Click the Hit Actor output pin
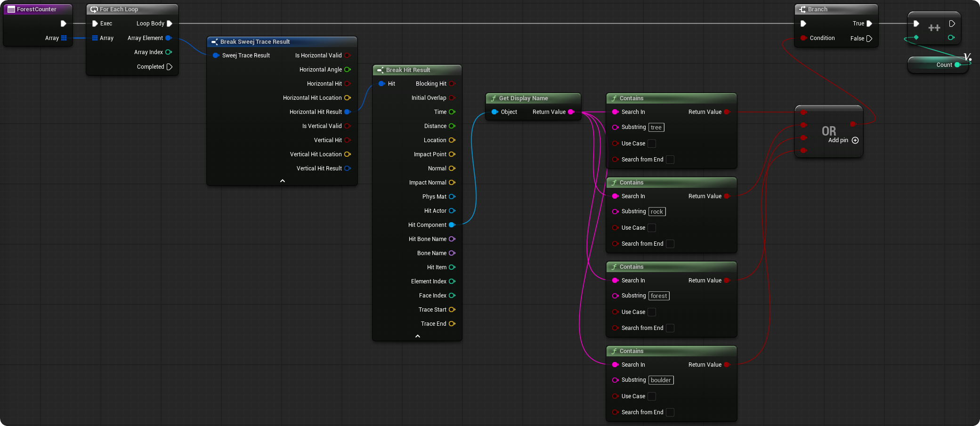 click(452, 211)
